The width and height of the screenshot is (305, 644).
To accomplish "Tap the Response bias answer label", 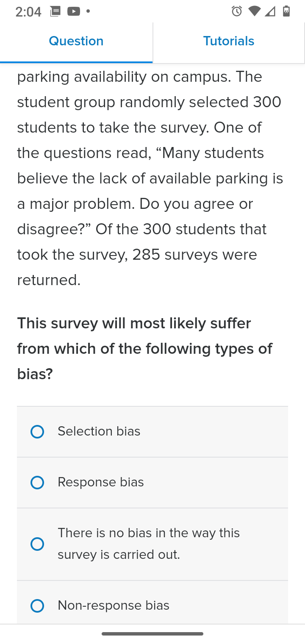I will (101, 482).
